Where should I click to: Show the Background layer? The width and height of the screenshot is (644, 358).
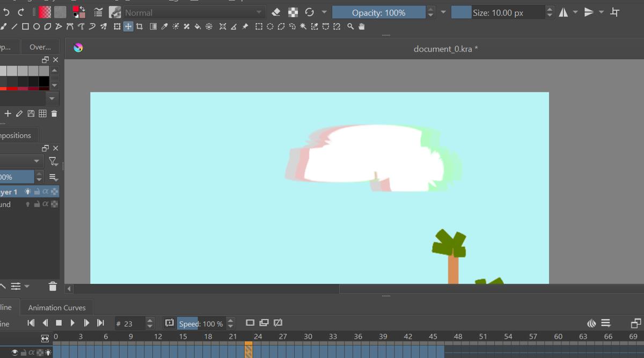click(x=28, y=204)
